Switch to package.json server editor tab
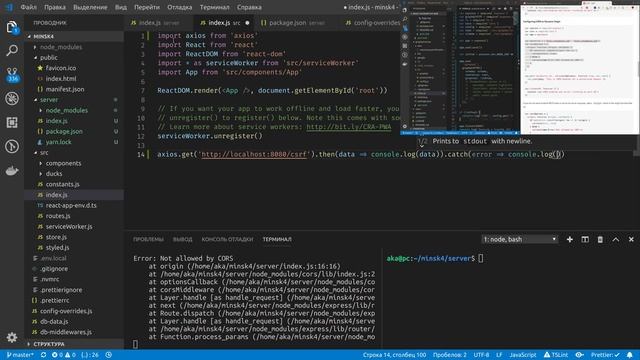640x360 pixels. tap(293, 23)
